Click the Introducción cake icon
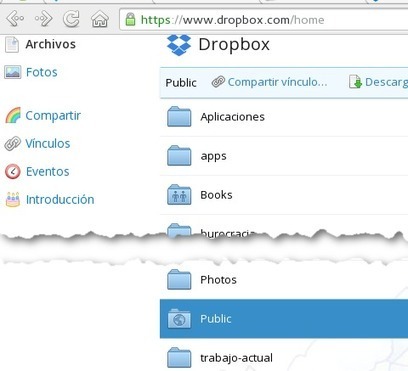Viewport: 408px width, 371px height. point(13,199)
